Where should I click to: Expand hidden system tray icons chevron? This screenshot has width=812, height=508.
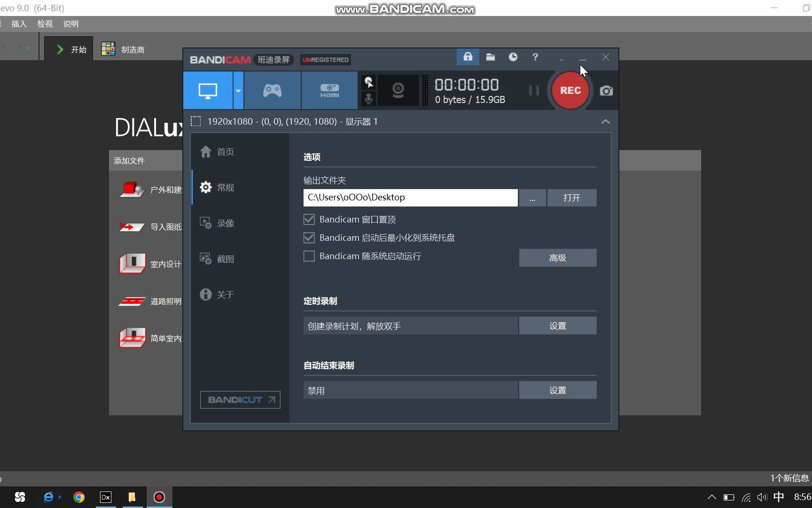coord(712,497)
